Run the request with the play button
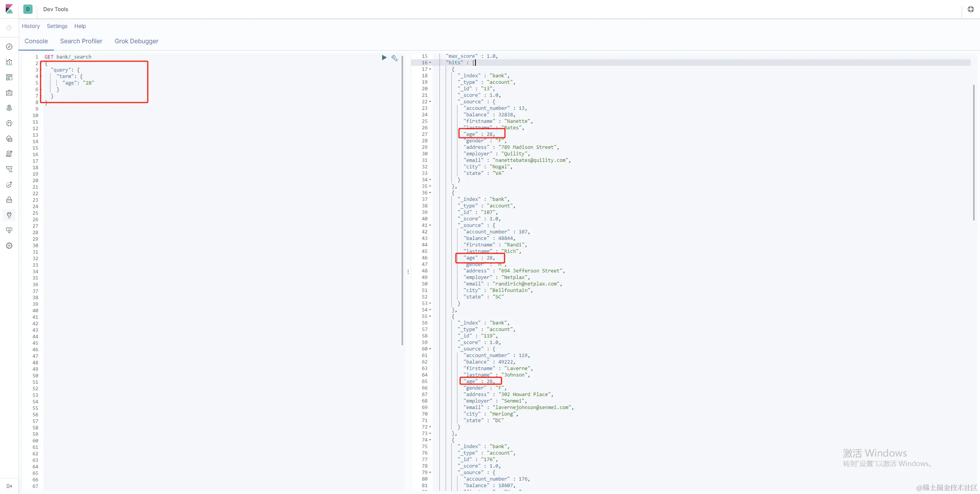 click(x=384, y=57)
